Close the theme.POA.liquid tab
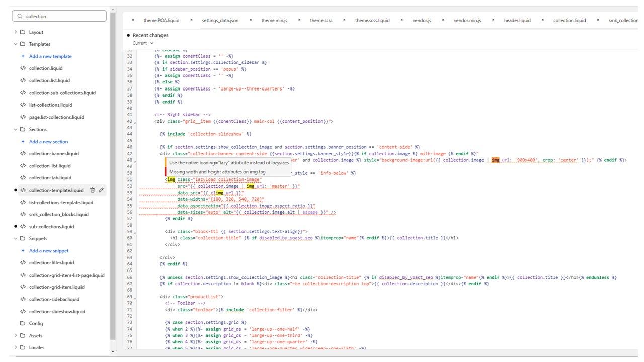The width and height of the screenshot is (644, 362). tap(133, 20)
